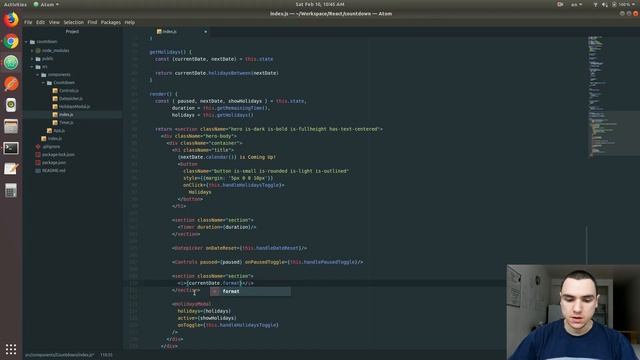Click the file path in status bar

(x=59, y=355)
